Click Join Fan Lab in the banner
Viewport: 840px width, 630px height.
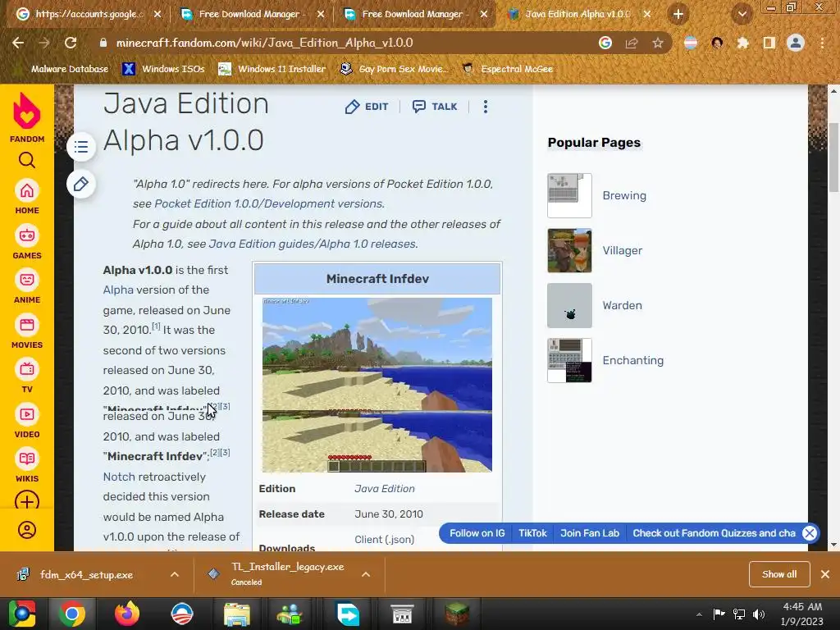[590, 533]
